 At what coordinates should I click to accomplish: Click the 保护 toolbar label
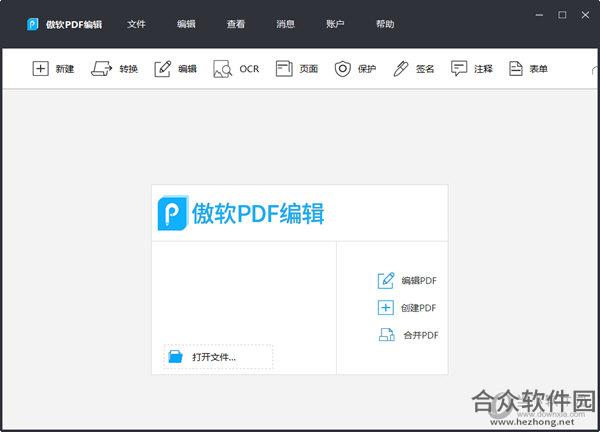[x=367, y=69]
